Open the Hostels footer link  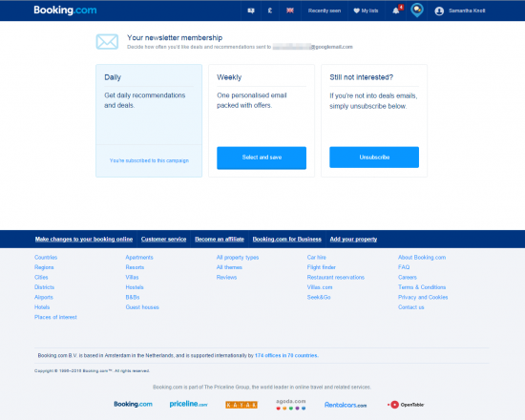[135, 287]
